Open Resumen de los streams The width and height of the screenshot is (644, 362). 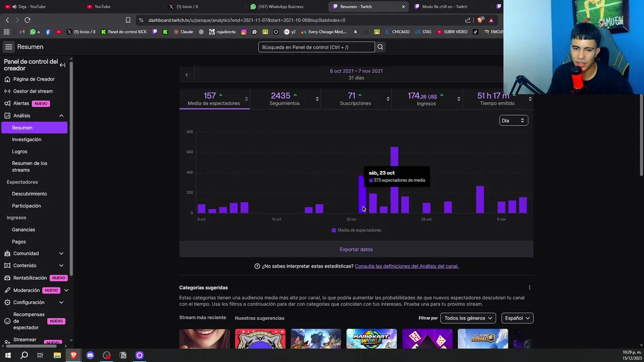30,166
